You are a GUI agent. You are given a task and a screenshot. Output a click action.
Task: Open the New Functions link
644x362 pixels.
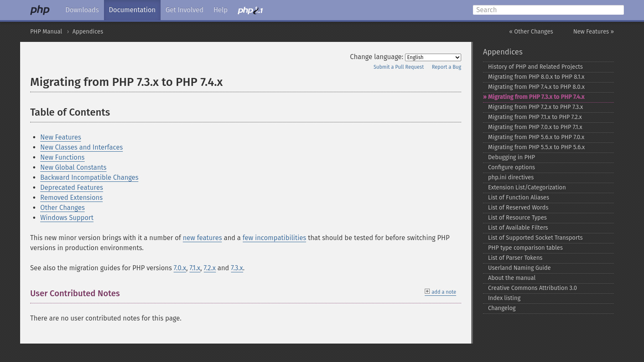point(62,158)
